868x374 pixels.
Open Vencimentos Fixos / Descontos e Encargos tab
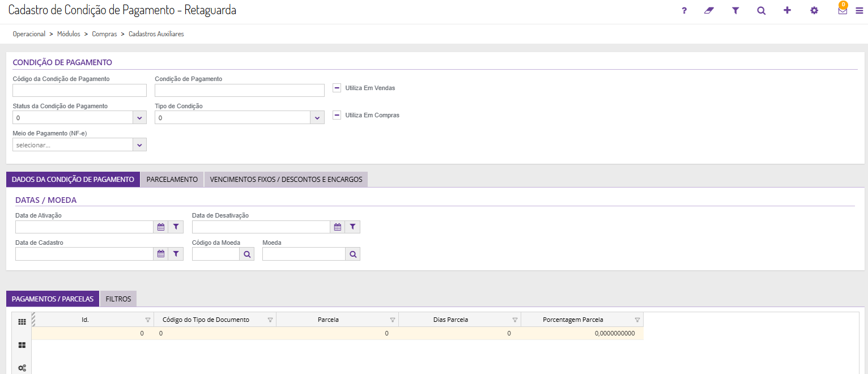click(286, 179)
